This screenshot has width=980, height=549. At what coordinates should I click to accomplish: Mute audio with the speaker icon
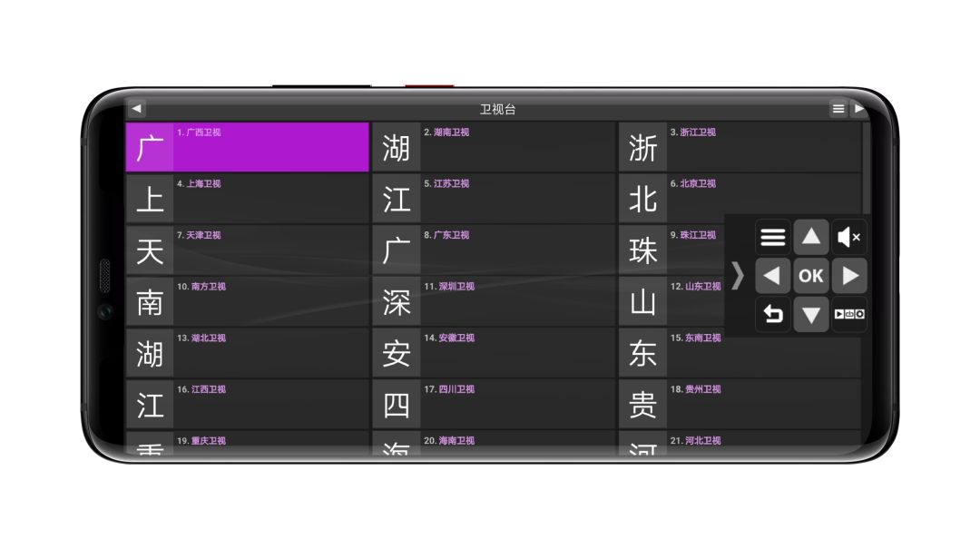[x=849, y=237]
